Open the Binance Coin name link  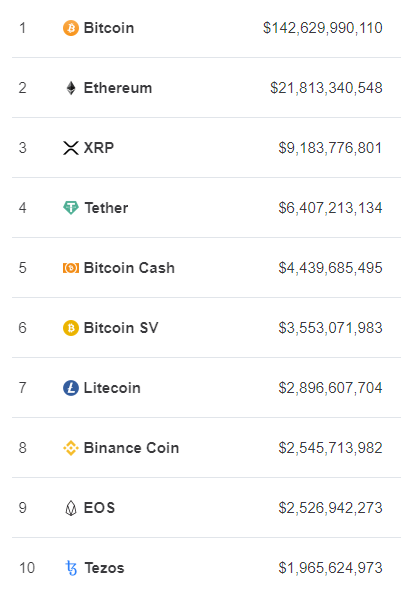tap(132, 448)
